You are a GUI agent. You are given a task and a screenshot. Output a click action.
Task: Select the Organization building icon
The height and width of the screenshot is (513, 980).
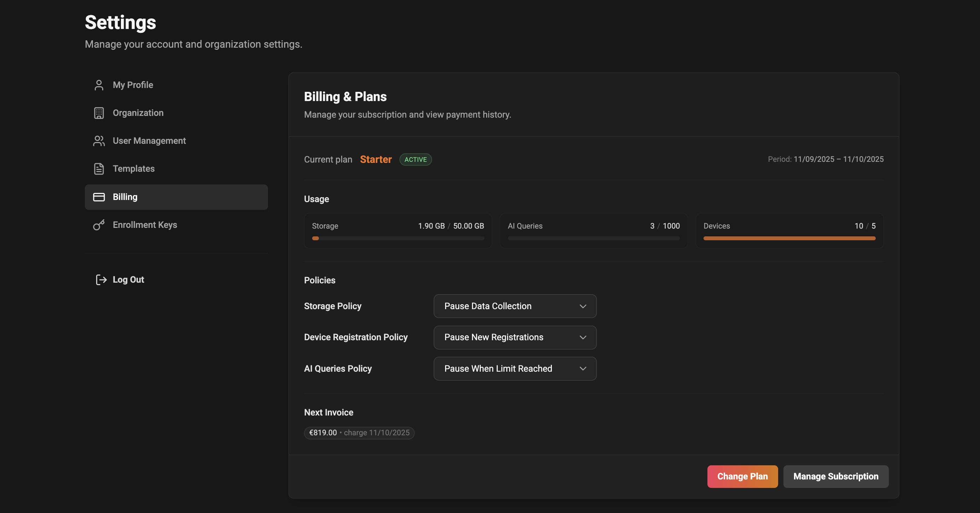tap(99, 113)
